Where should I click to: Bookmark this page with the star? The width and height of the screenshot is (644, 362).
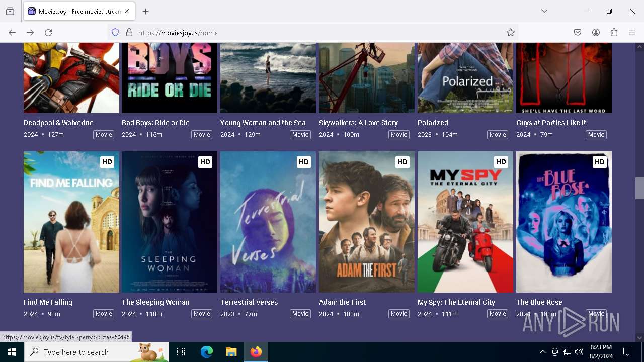pyautogui.click(x=511, y=33)
